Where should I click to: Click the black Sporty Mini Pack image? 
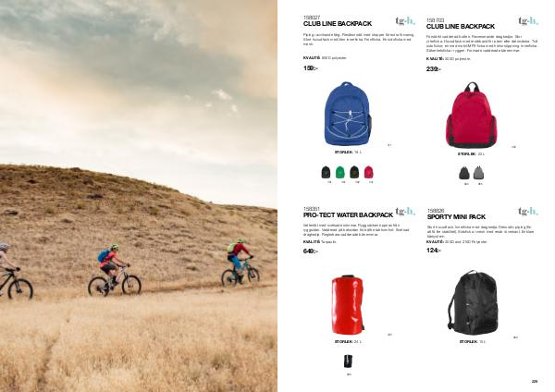click(x=473, y=303)
